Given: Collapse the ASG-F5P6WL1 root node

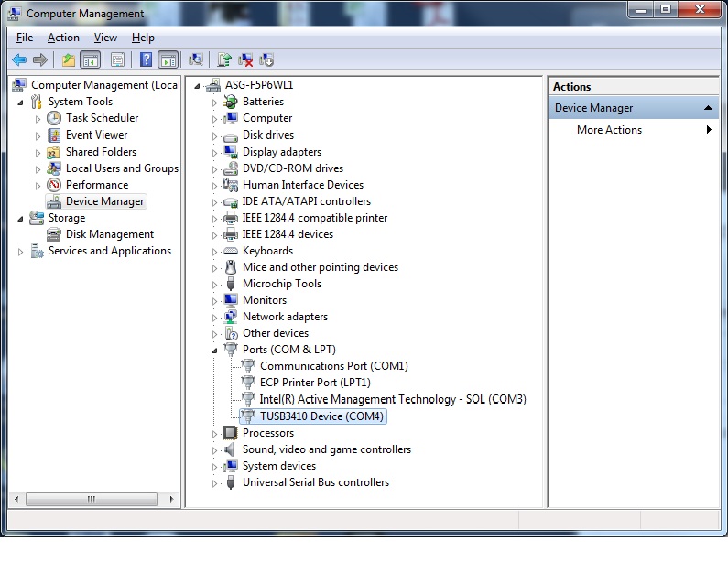Looking at the screenshot, I should point(197,86).
